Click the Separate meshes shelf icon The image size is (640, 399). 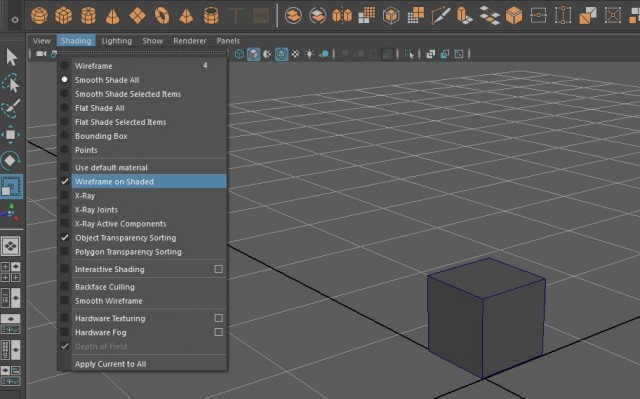318,16
